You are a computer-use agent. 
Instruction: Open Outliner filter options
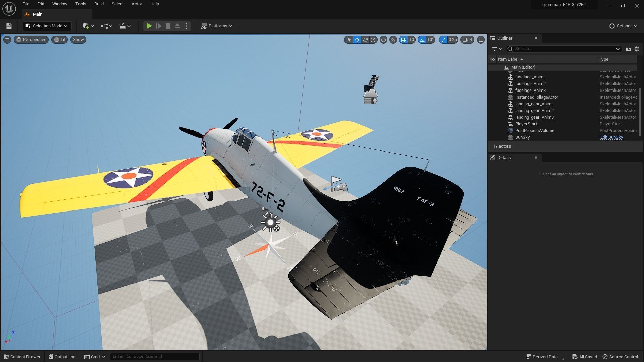click(497, 49)
